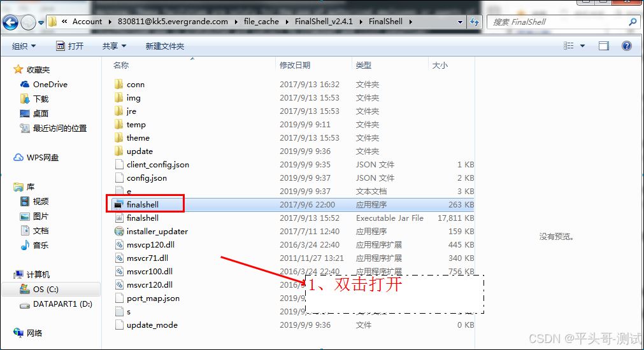Click the img folder icon
Image resolution: width=644 pixels, height=350 pixels.
pyautogui.click(x=118, y=97)
